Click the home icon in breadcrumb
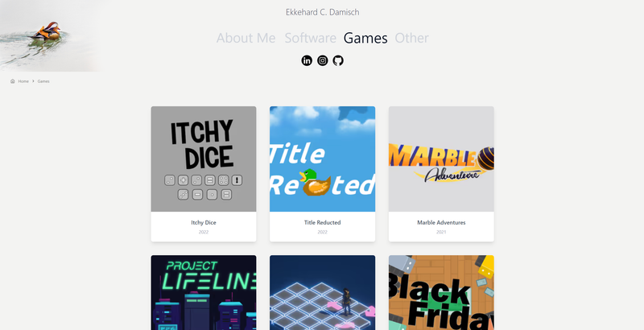 13,81
